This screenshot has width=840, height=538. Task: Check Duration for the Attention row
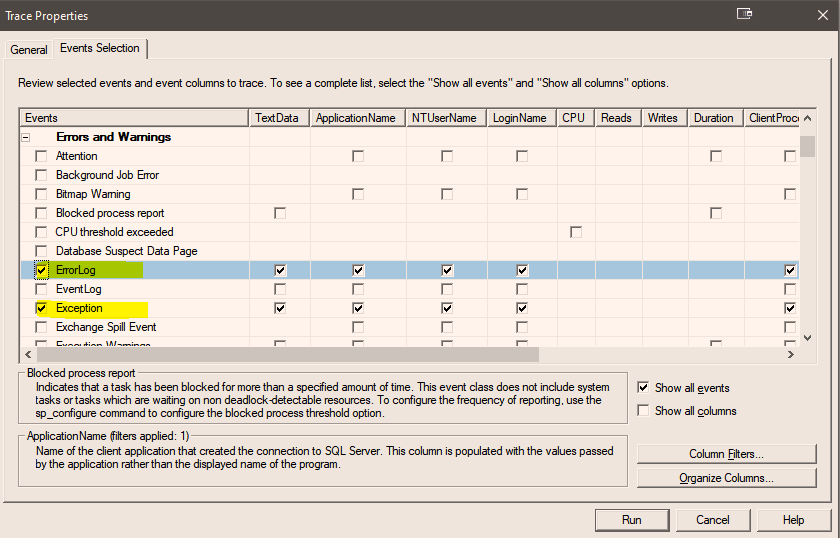pos(716,156)
